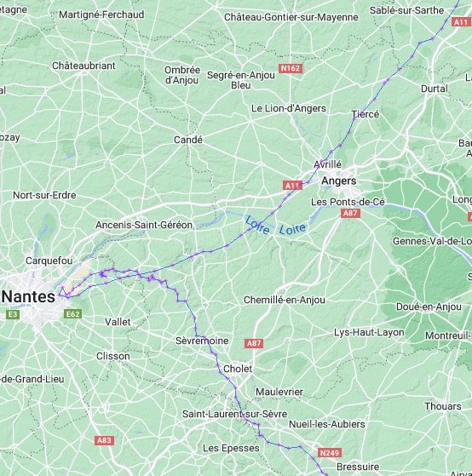
Task: Select the A11 shield near Sablé-sur-Sarthe
Action: (461, 22)
